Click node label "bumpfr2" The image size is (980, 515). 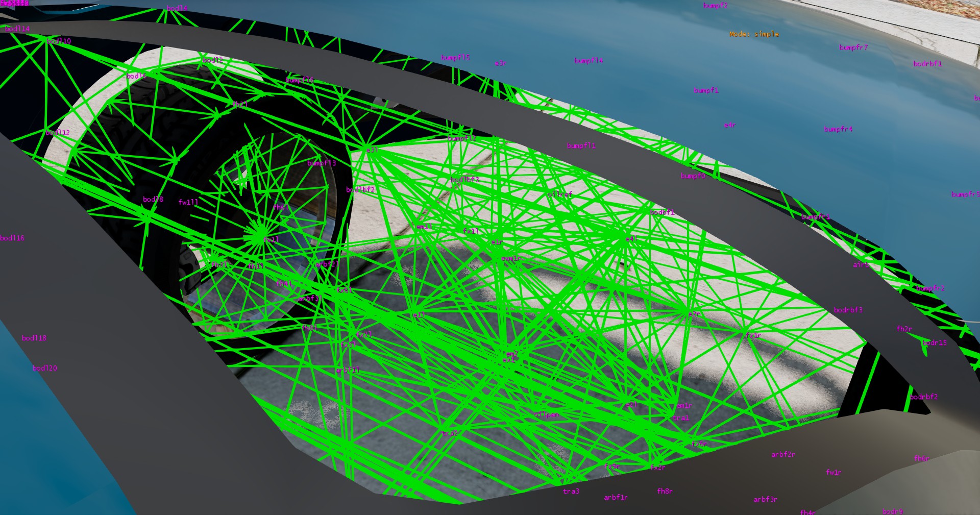(x=930, y=288)
